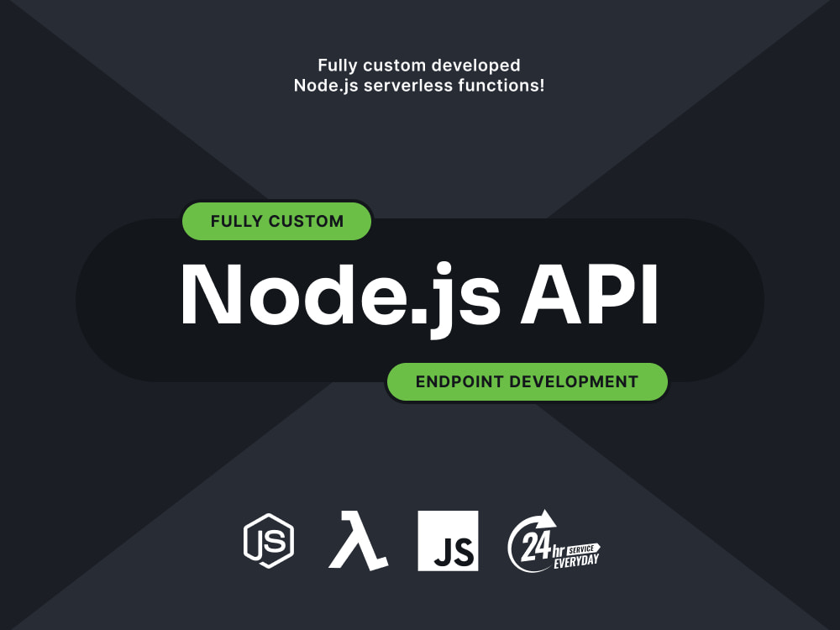Click the Node.js hexagon logo
This screenshot has width=840, height=630.
tap(269, 540)
